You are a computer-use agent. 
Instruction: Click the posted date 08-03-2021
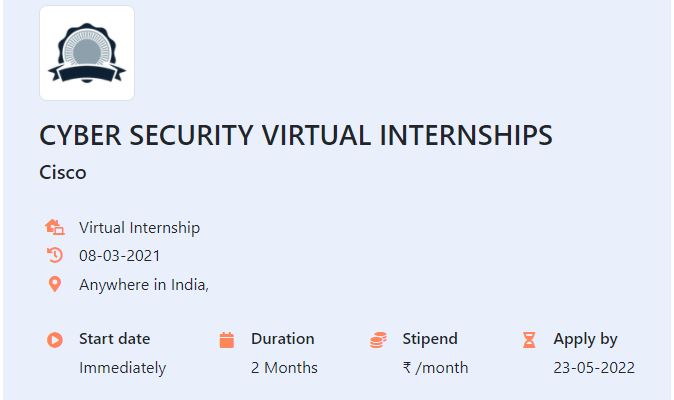(119, 256)
